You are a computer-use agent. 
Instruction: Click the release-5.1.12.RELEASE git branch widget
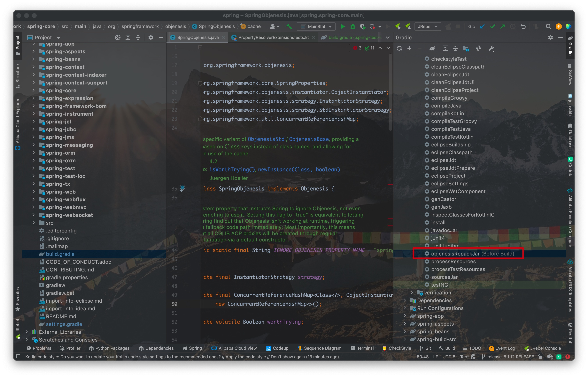[x=508, y=357]
